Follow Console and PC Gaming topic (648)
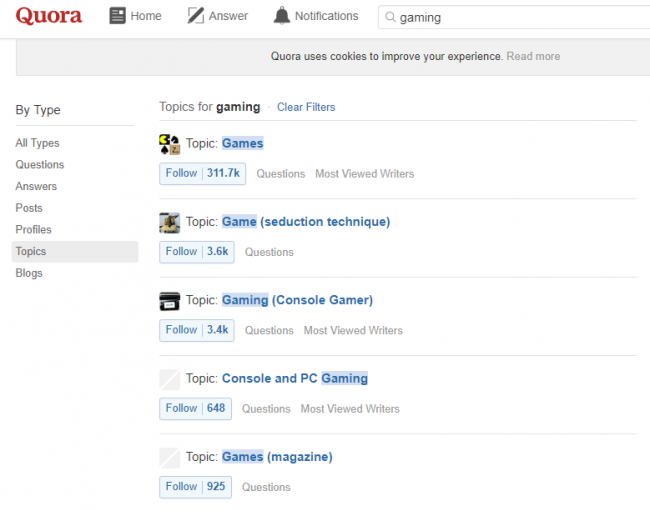The width and height of the screenshot is (650, 511). pos(195,409)
